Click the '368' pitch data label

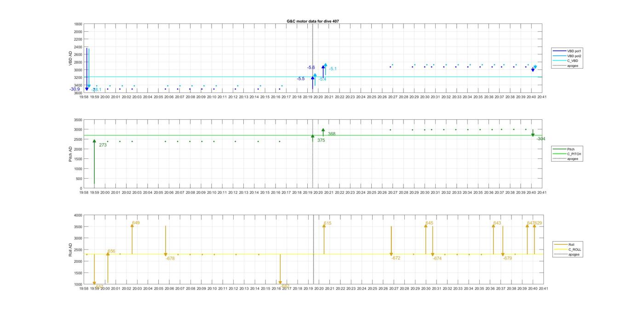point(332,134)
